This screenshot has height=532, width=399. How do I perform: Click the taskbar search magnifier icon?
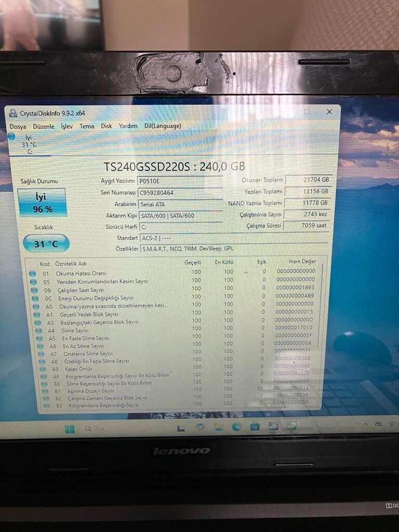coord(88,429)
